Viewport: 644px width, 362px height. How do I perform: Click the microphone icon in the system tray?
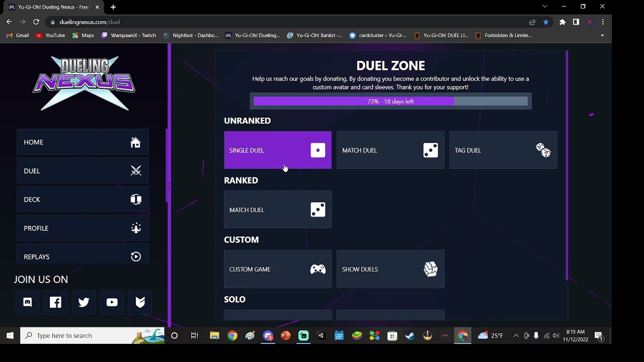pos(536,336)
